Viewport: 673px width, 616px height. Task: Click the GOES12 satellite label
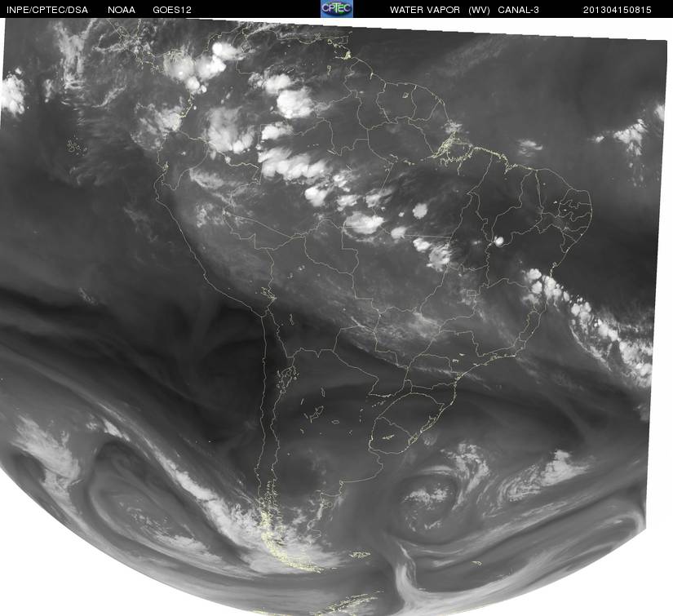[x=172, y=10]
